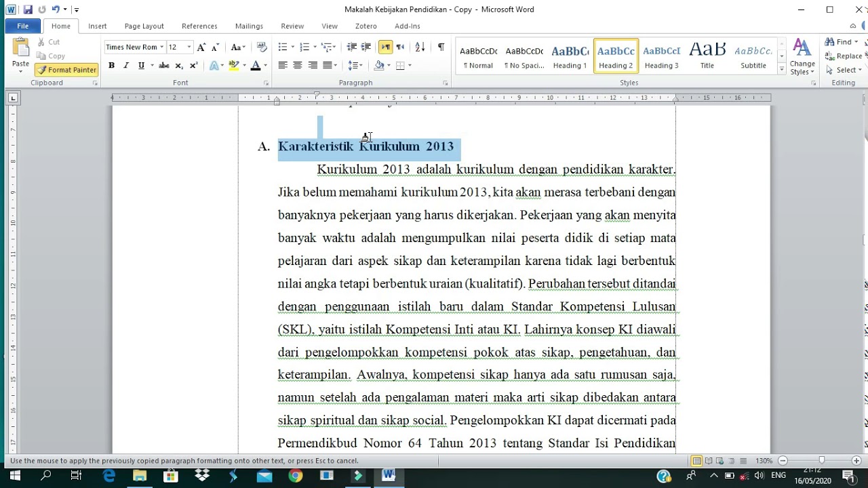Open Microsoft Edge from the taskbar
868x488 pixels.
click(x=109, y=476)
